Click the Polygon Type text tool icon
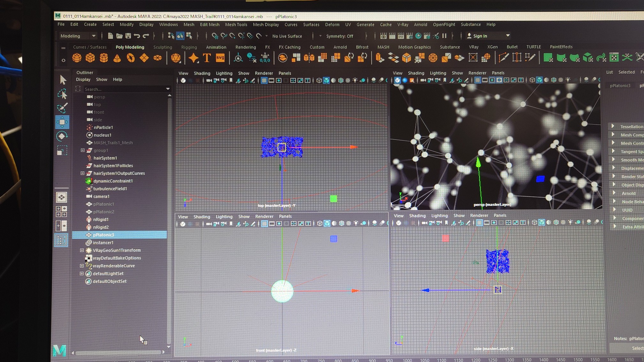Image resolution: width=644 pixels, height=362 pixels. tap(207, 58)
